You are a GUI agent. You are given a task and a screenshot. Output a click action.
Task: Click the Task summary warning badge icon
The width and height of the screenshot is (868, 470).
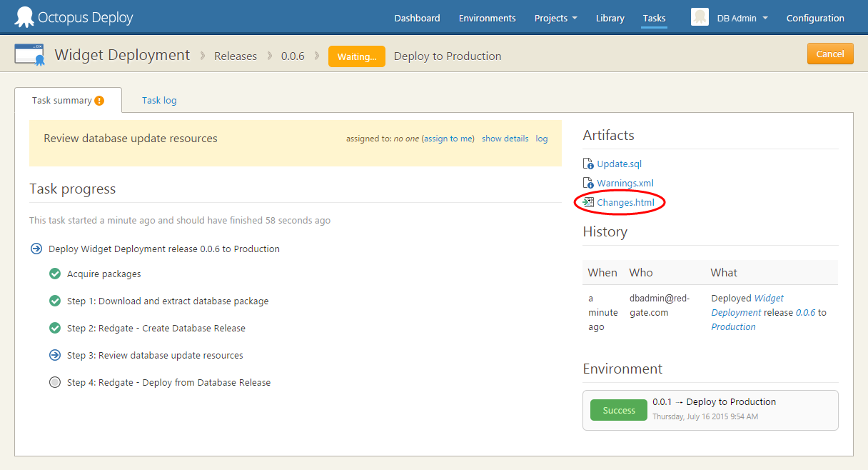coord(99,101)
